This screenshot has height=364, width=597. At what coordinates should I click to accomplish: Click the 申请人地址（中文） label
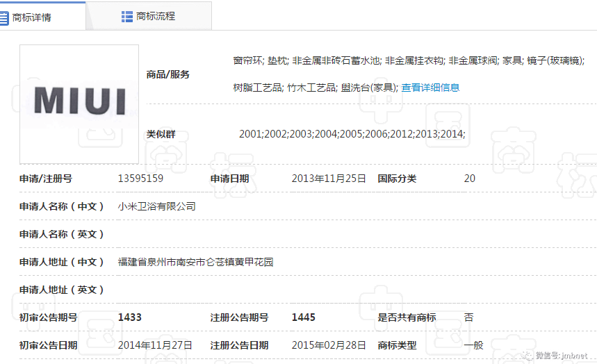click(61, 262)
